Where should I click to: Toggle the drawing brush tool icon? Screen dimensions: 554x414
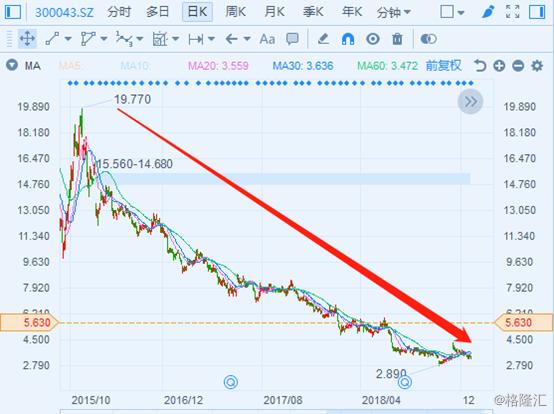click(488, 12)
